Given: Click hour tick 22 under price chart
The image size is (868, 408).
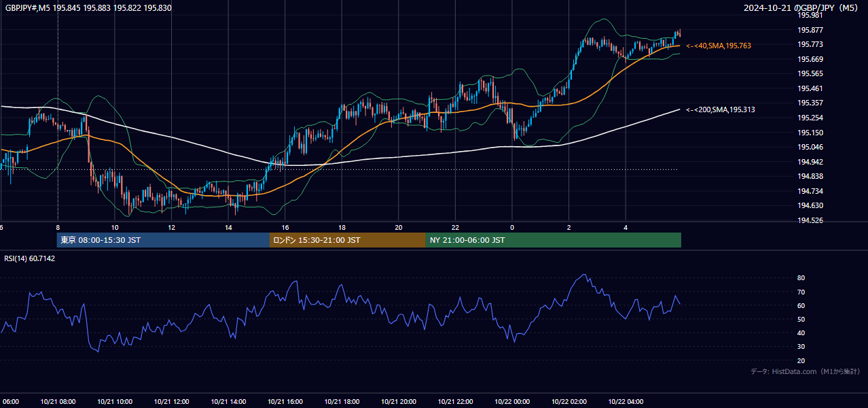Looking at the screenshot, I should [x=455, y=228].
